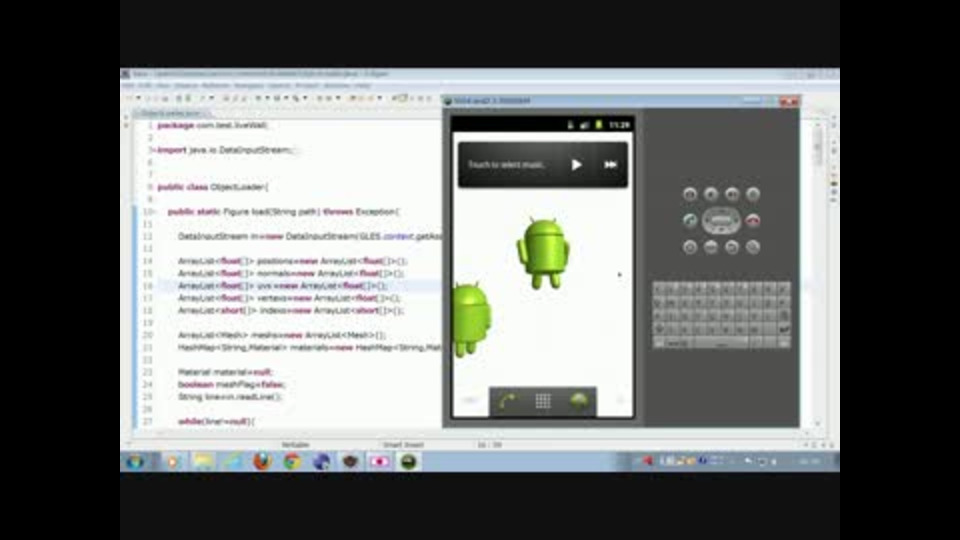Click the emulator on-screen keyboard space bar
Image resolution: width=960 pixels, height=540 pixels.
tap(722, 343)
